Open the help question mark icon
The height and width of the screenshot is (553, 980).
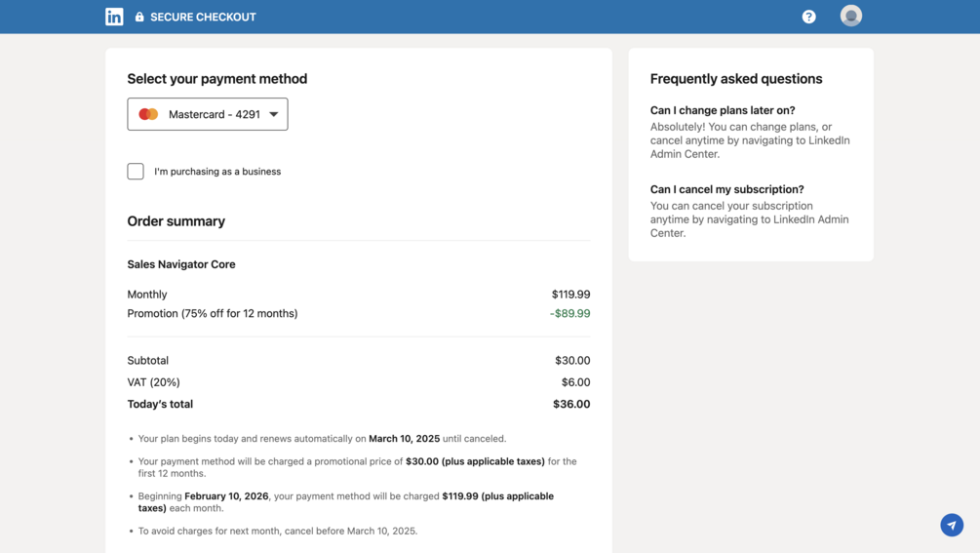(808, 17)
